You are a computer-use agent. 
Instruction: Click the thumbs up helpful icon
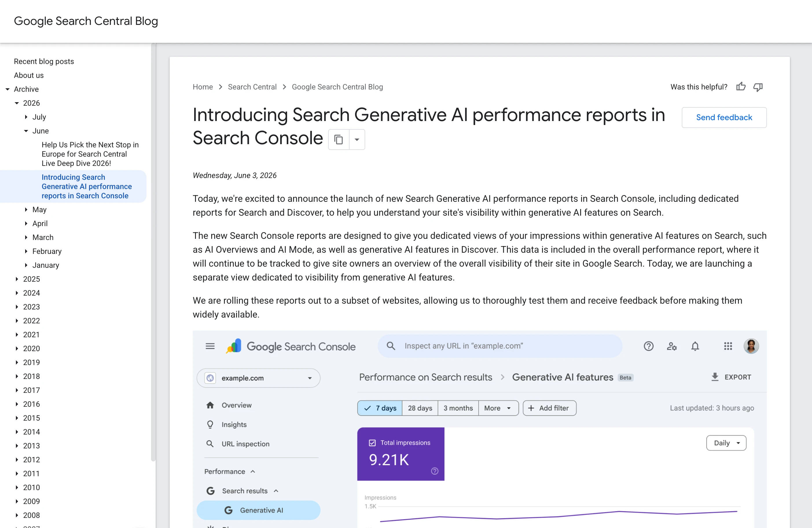coord(741,87)
